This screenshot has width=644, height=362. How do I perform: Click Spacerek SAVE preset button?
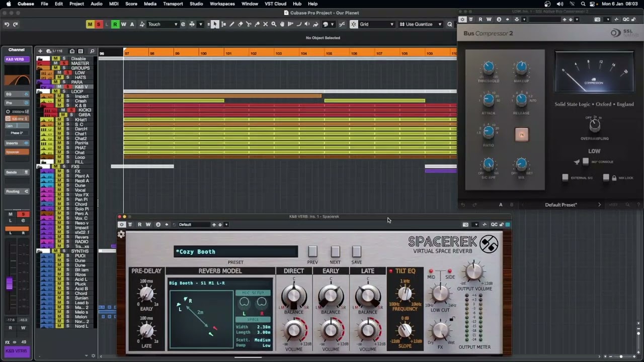click(x=356, y=251)
